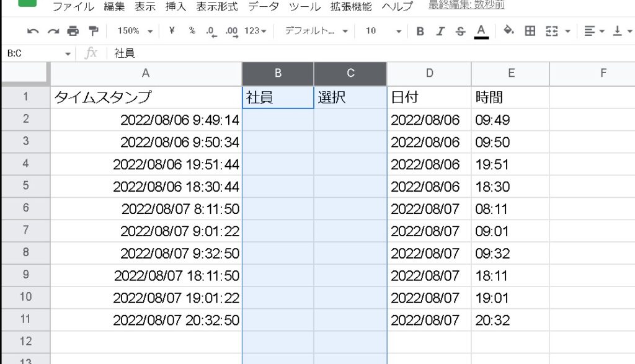Click the redo arrow icon
This screenshot has height=364, width=635.
pos(53,31)
